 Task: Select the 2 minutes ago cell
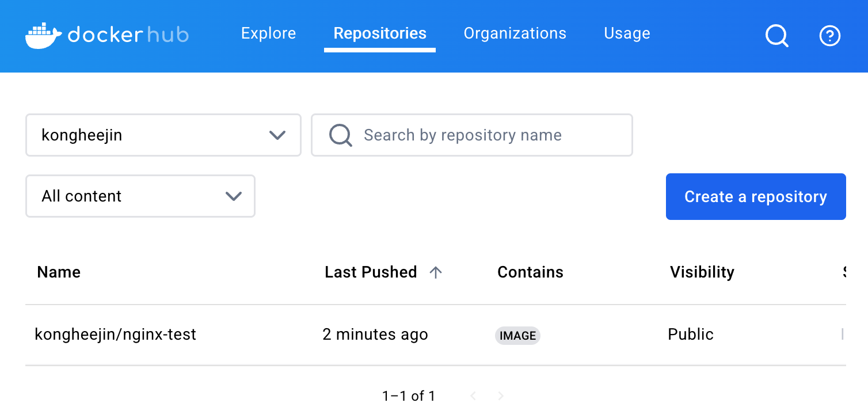point(375,335)
